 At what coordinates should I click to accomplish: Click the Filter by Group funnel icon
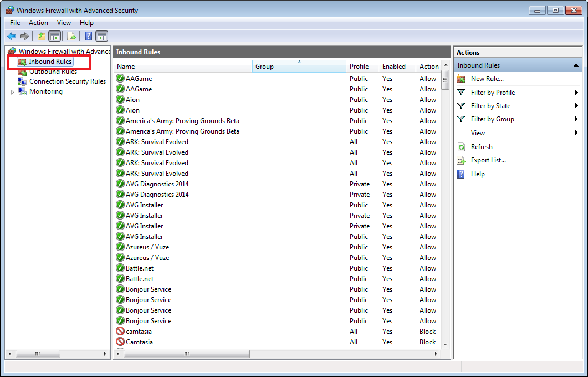pos(461,119)
